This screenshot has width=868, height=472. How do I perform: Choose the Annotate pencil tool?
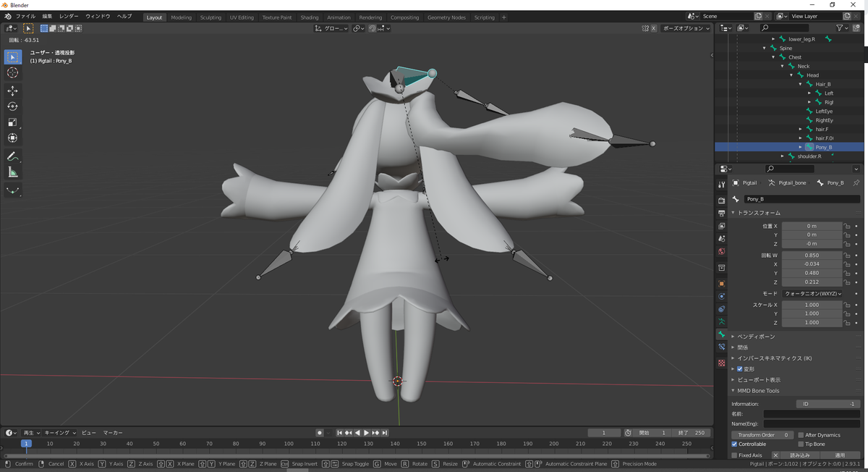click(x=13, y=156)
